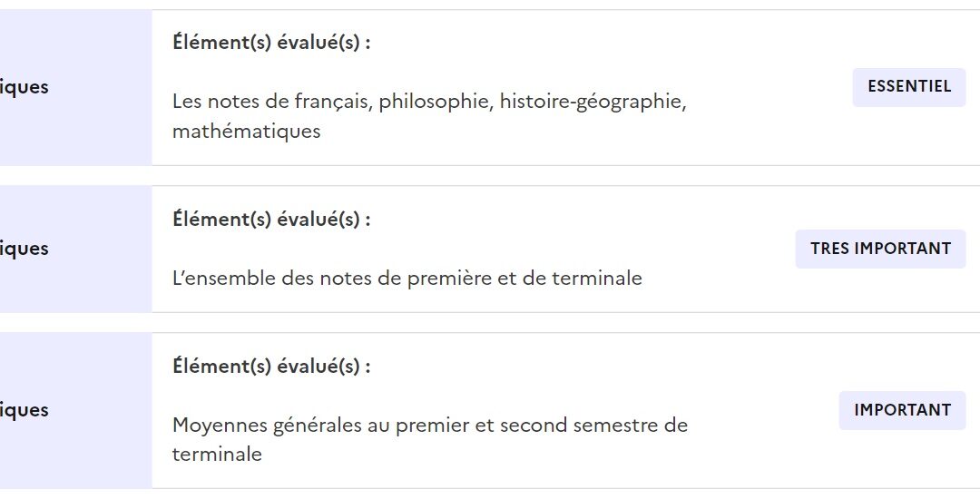Click the lavender label cell of the ESSENTIEL row
The height and width of the screenshot is (499, 980).
pos(75,87)
